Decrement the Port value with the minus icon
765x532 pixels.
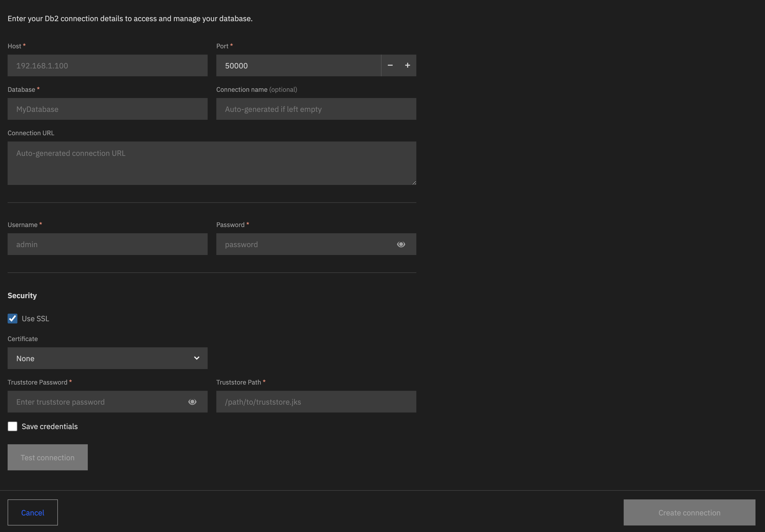coord(390,65)
